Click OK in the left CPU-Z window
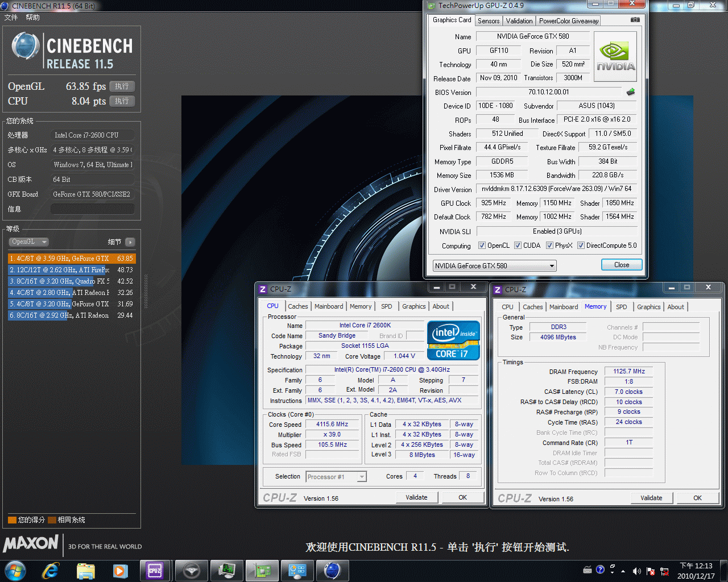Screen dimensions: 728x582 point(463,497)
